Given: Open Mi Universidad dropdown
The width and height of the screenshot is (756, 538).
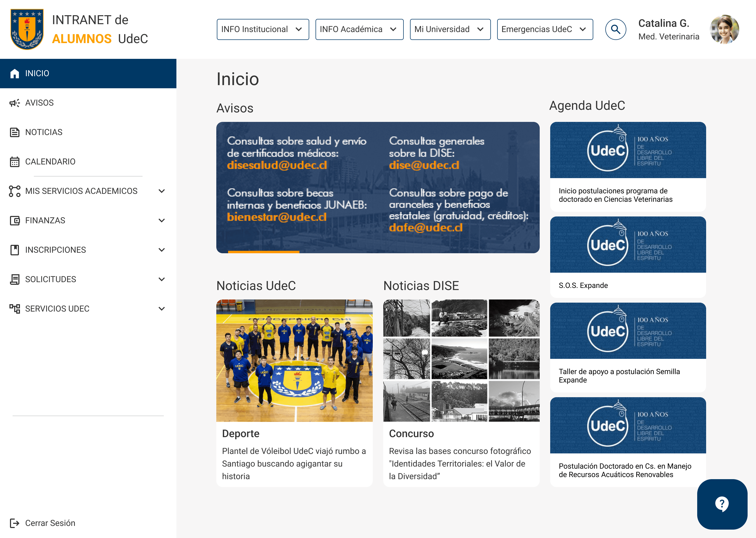Looking at the screenshot, I should (x=450, y=29).
